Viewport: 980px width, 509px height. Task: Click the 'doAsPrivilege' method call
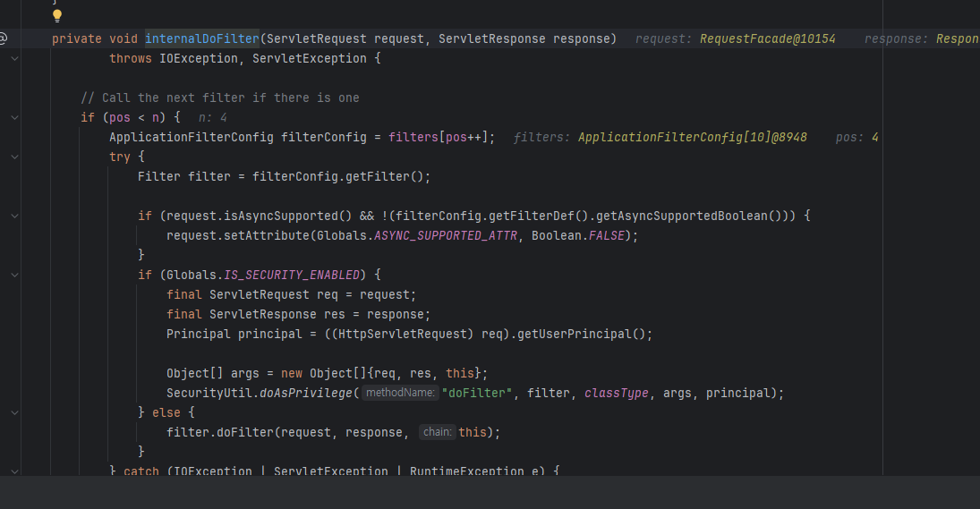(306, 393)
